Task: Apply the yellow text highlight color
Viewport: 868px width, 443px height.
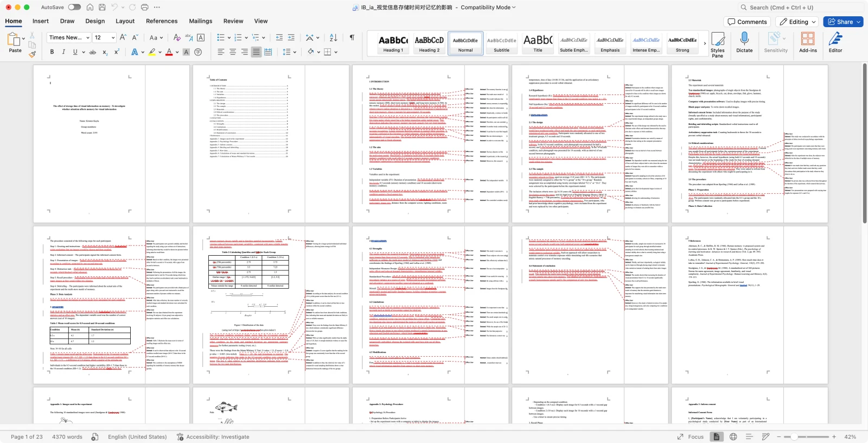Action: point(152,52)
